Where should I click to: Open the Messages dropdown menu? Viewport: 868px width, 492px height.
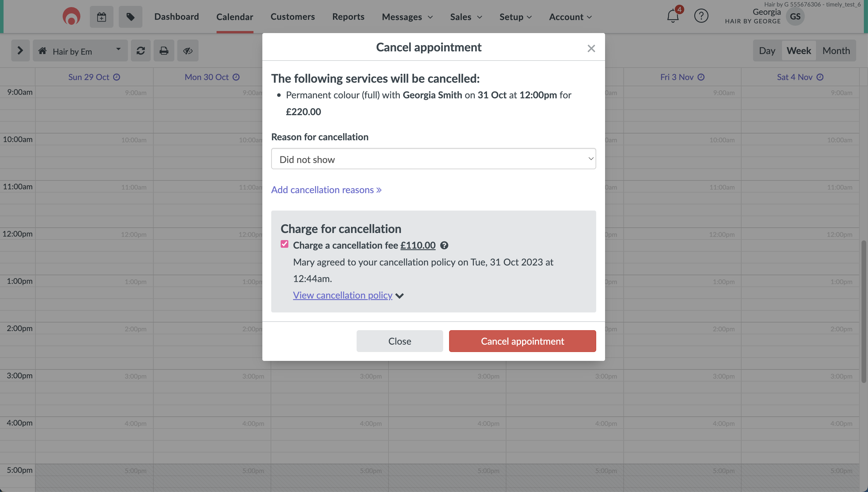click(x=407, y=16)
